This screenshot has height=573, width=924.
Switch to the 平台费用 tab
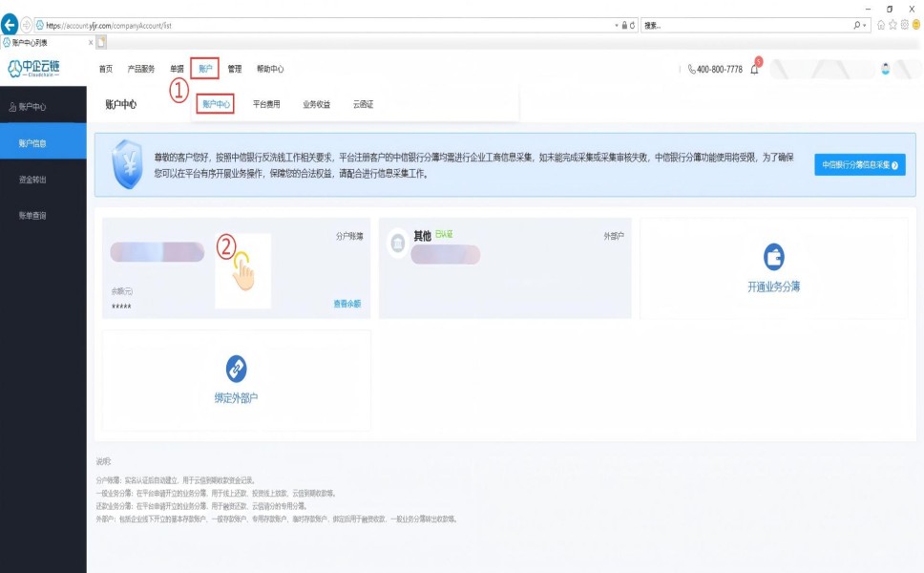tap(266, 104)
